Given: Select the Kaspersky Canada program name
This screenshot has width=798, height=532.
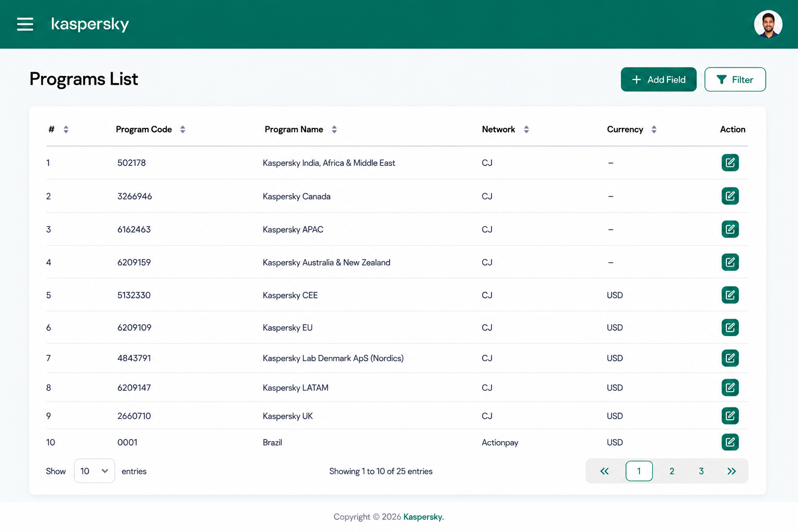Looking at the screenshot, I should point(297,196).
